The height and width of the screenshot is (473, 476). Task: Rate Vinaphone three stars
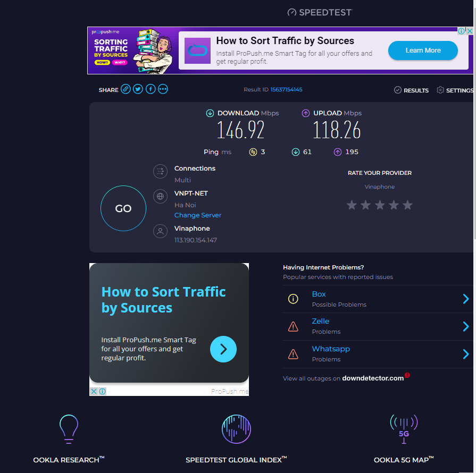pos(380,205)
